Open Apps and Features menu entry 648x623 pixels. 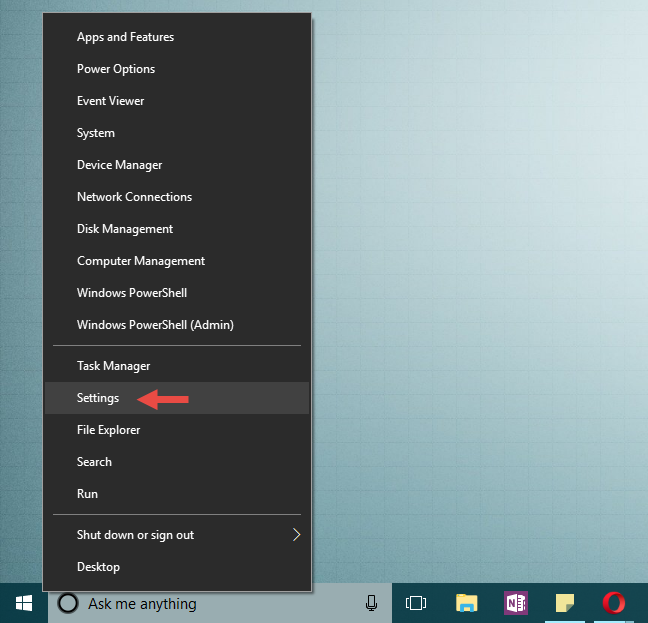tap(125, 37)
